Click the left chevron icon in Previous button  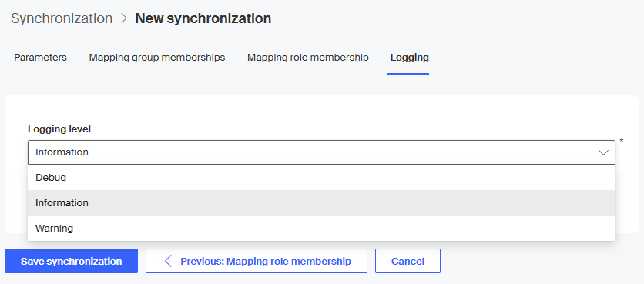168,261
